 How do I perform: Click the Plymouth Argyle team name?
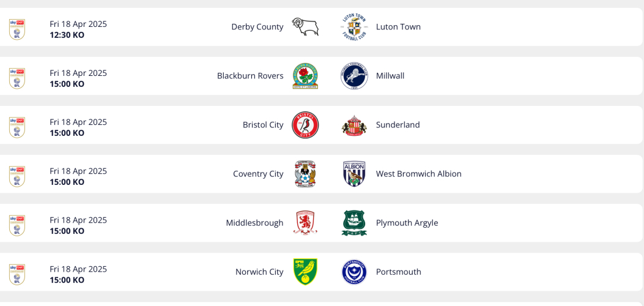tap(407, 223)
